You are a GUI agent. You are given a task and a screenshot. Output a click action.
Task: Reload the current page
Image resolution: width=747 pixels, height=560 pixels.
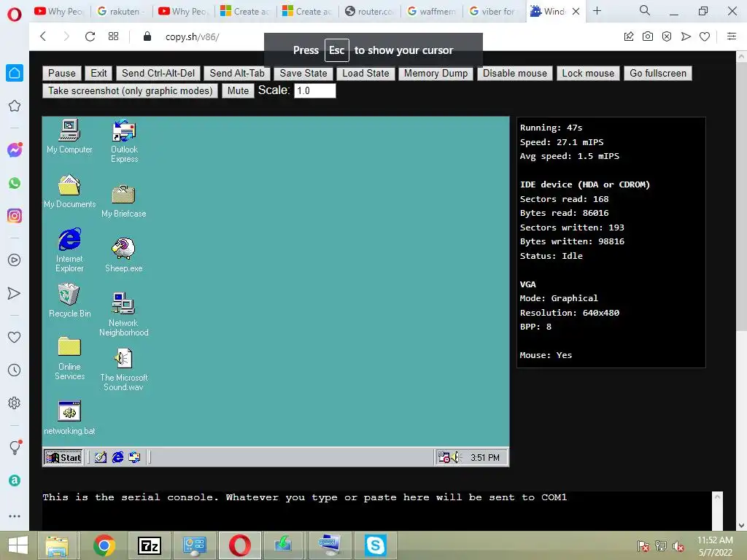[90, 36]
